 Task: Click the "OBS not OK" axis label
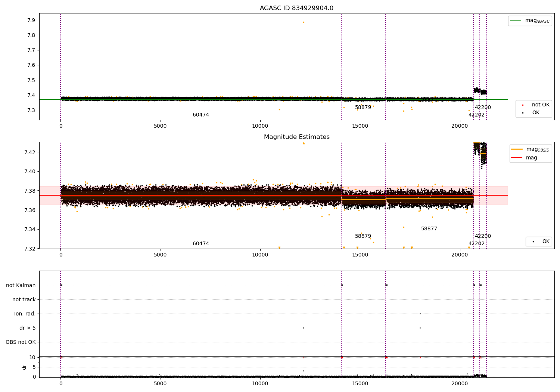tap(21, 342)
